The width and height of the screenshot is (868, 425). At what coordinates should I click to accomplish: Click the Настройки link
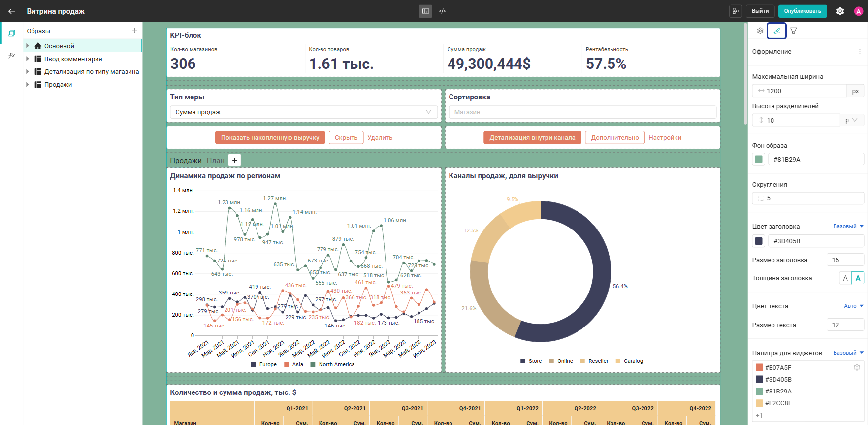click(665, 138)
